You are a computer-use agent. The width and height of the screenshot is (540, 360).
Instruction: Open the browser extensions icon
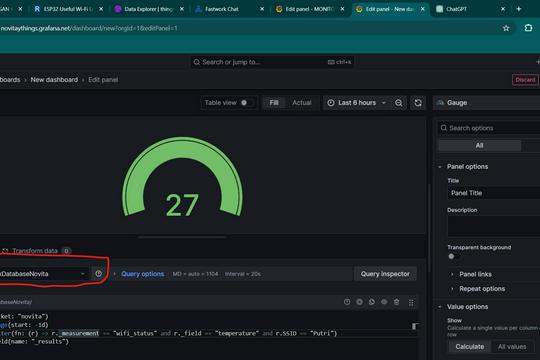(528, 28)
